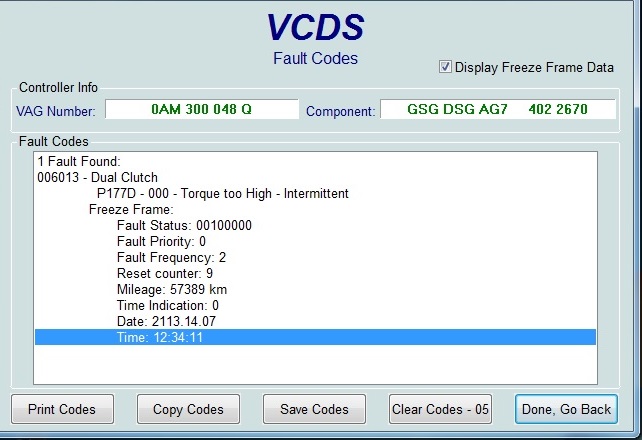Click the Print Codes button
The image size is (642, 440).
62,409
